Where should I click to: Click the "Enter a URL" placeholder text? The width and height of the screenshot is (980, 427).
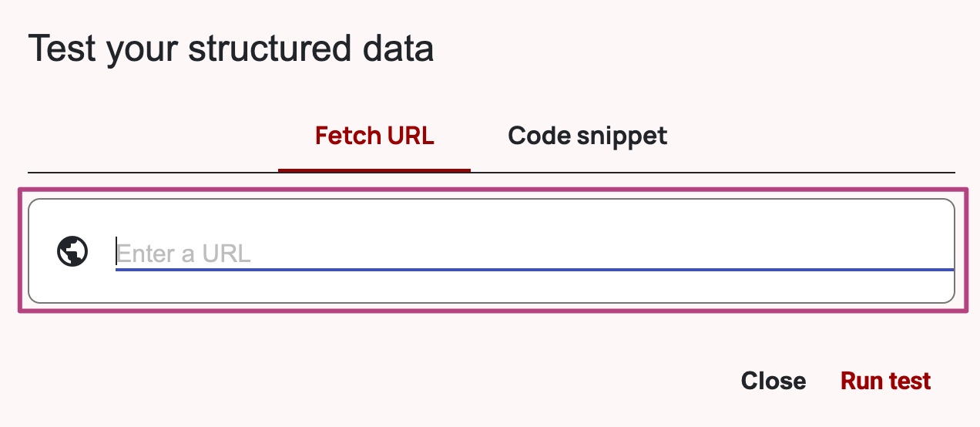click(184, 254)
